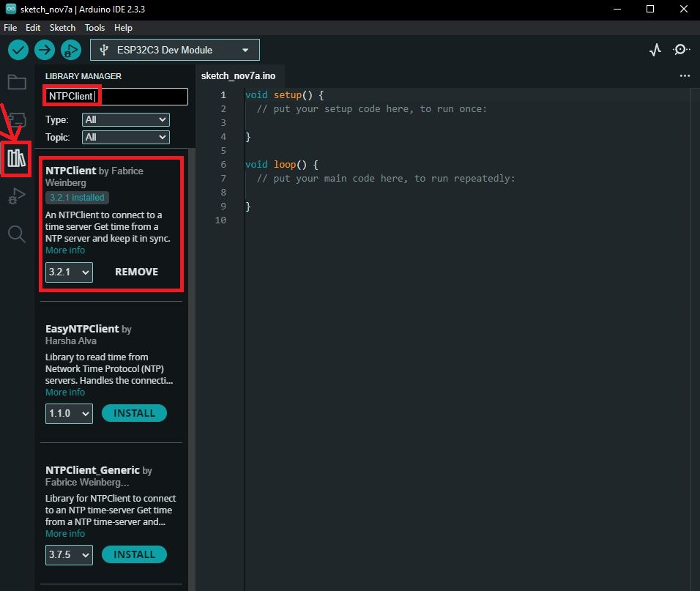
Task: Expand the Type filter dropdown
Action: click(x=126, y=119)
